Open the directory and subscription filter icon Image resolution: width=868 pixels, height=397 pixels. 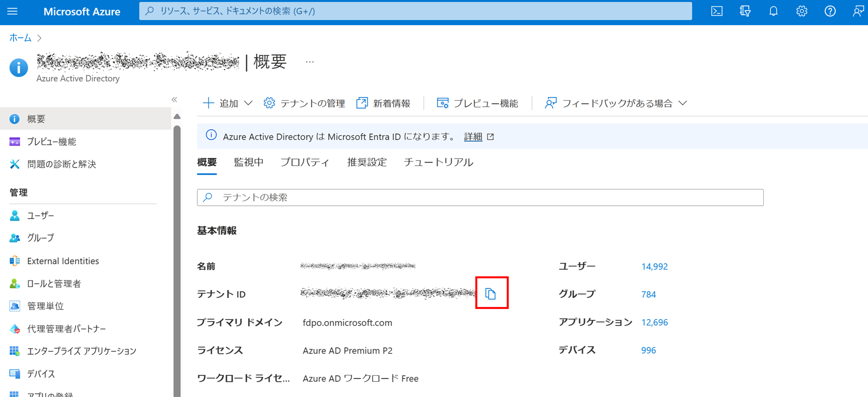pos(745,11)
